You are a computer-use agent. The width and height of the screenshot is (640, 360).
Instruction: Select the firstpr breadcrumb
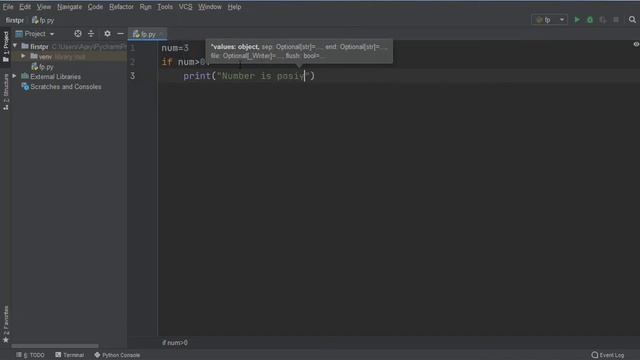point(15,20)
